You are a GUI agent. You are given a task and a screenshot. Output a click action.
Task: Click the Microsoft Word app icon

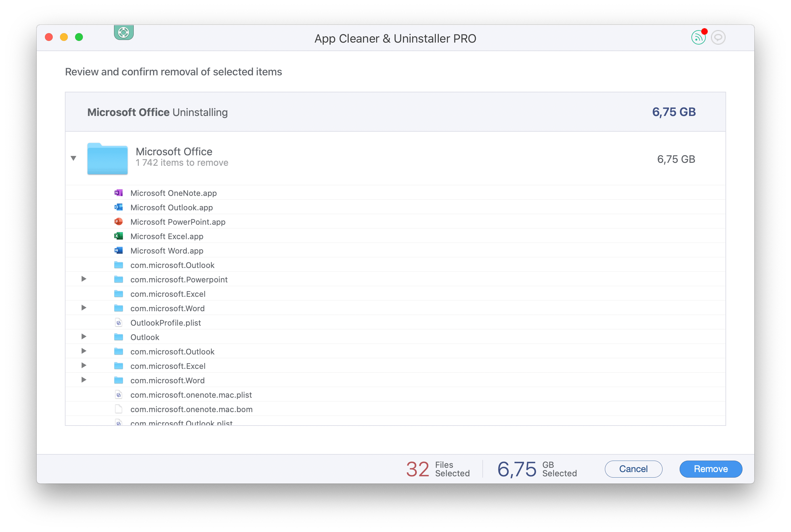click(x=117, y=250)
